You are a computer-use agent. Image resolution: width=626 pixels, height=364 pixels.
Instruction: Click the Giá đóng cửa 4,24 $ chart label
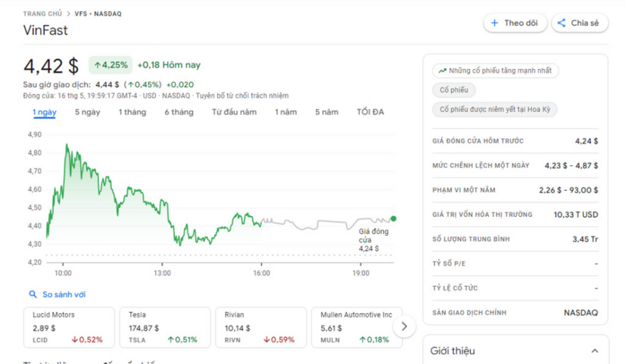tap(373, 240)
